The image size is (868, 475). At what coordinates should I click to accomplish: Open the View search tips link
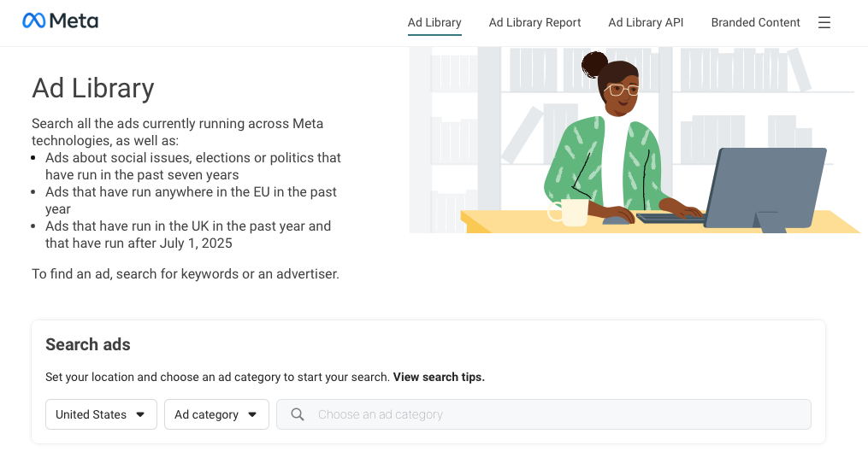[x=439, y=377]
